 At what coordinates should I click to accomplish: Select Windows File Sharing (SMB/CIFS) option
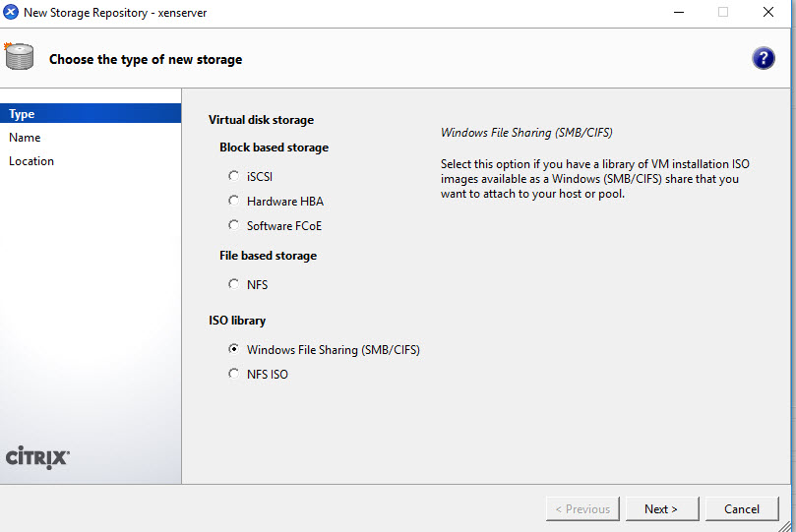233,349
